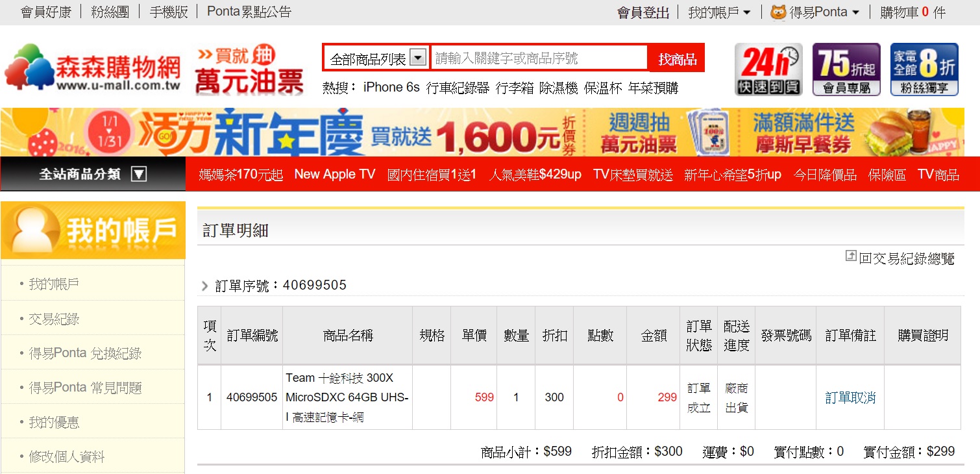Select hot search 行李箱
The image size is (980, 474).
515,88
